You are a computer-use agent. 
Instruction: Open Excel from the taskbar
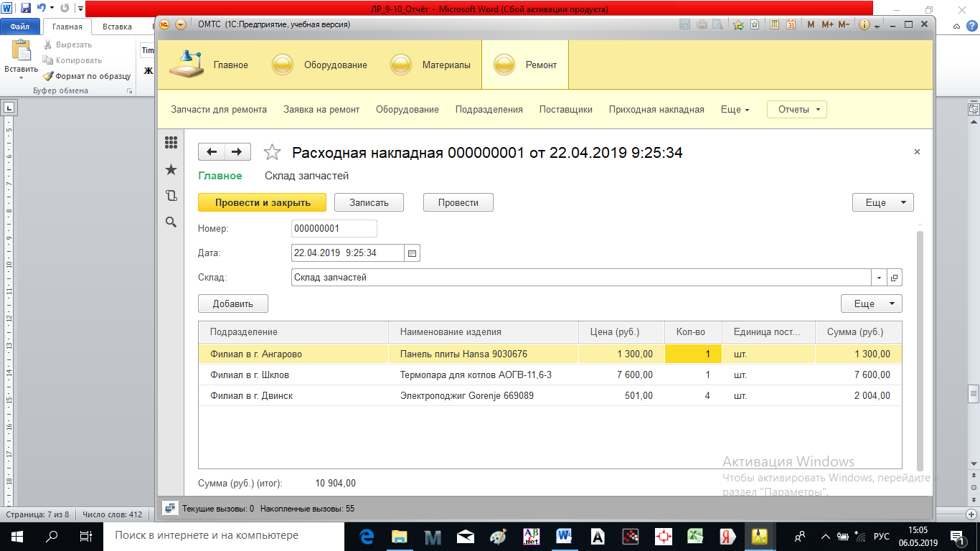point(695,536)
